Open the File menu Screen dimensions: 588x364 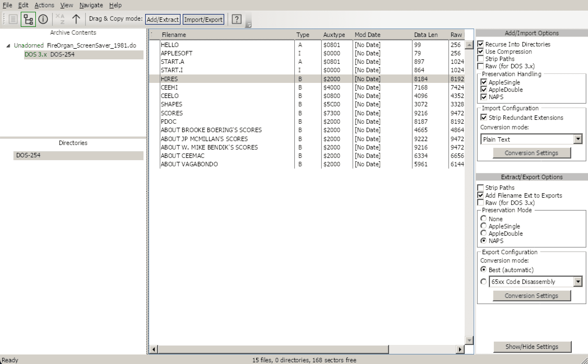pyautogui.click(x=7, y=5)
